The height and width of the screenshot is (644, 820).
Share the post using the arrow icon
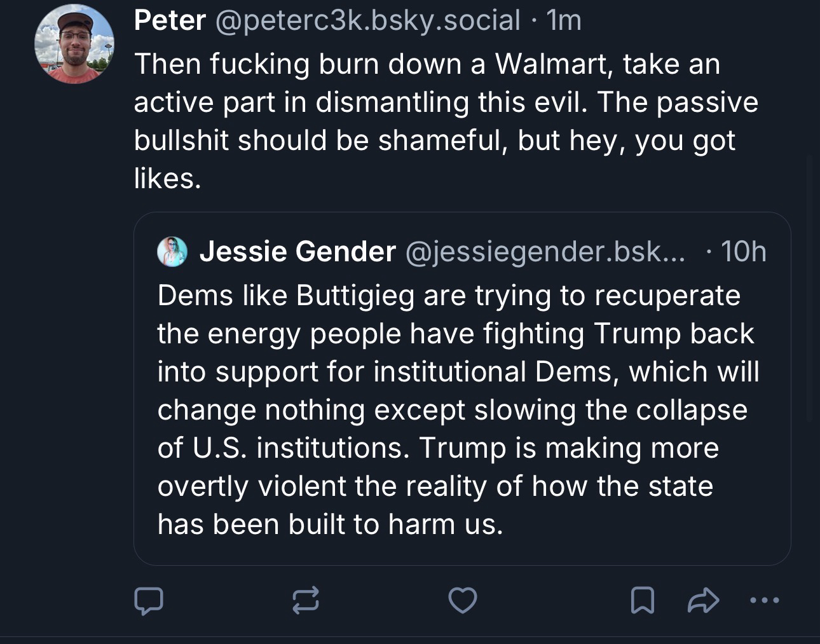click(704, 600)
